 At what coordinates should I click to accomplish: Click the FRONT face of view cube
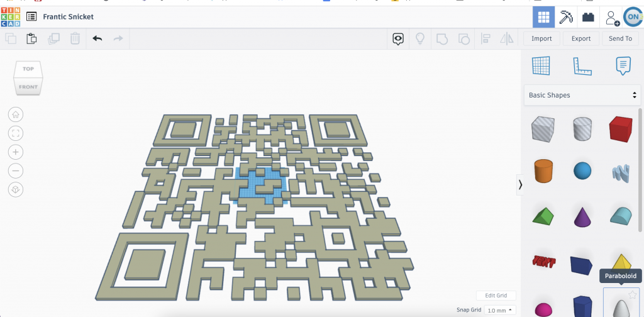(28, 87)
